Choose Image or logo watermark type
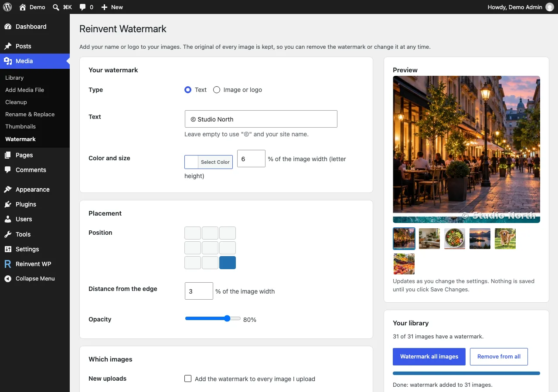The image size is (558, 392). point(217,90)
